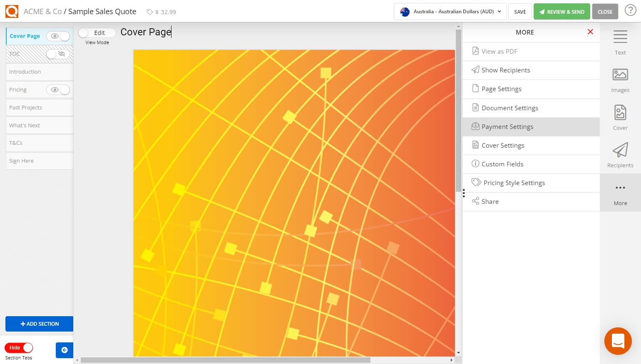Open Pricing Style Settings
The width and height of the screenshot is (641, 364).
(x=514, y=183)
